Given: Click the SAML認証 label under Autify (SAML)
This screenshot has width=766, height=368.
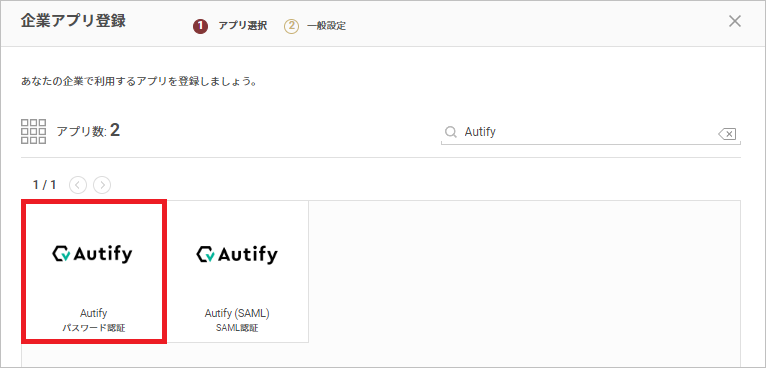Looking at the screenshot, I should 237,328.
